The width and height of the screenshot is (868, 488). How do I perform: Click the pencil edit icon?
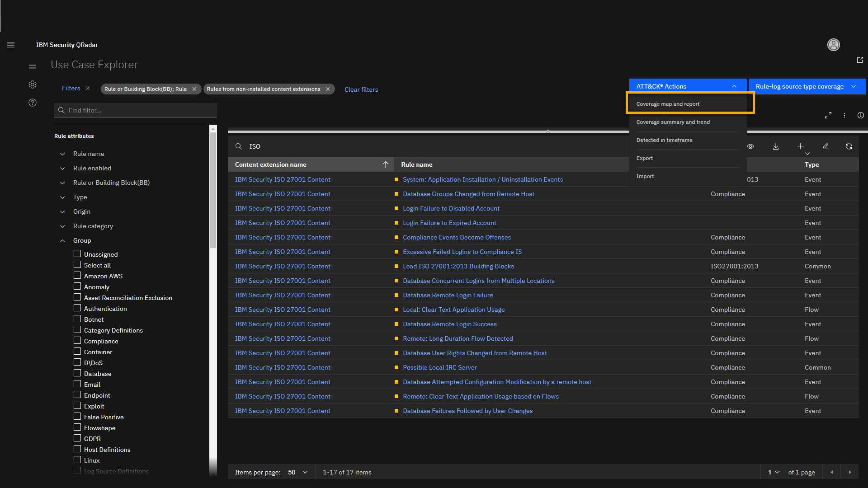[x=826, y=146]
